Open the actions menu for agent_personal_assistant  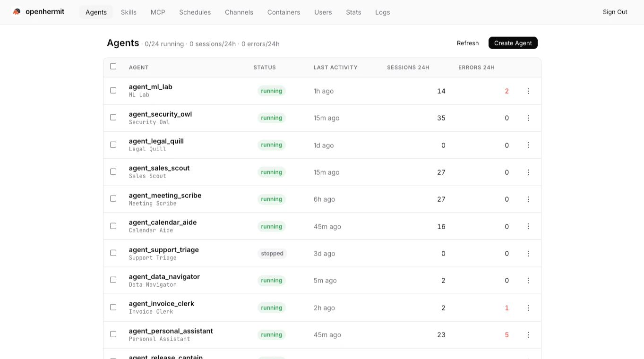(528, 334)
